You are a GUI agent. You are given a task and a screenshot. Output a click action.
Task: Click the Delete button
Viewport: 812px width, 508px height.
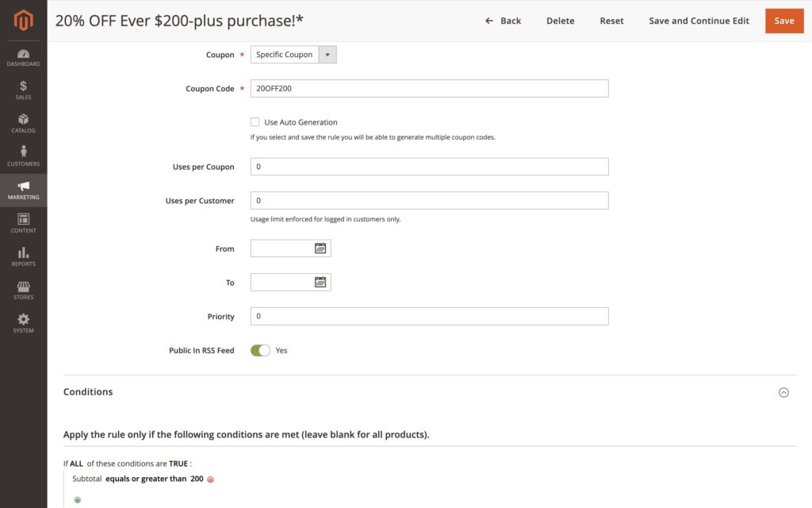click(x=561, y=21)
